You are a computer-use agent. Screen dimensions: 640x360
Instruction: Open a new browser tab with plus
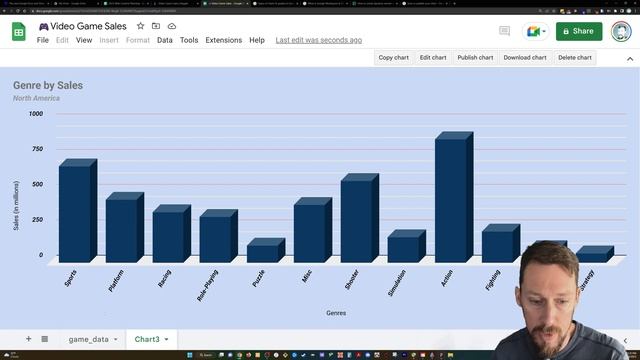pyautogui.click(x=455, y=3)
